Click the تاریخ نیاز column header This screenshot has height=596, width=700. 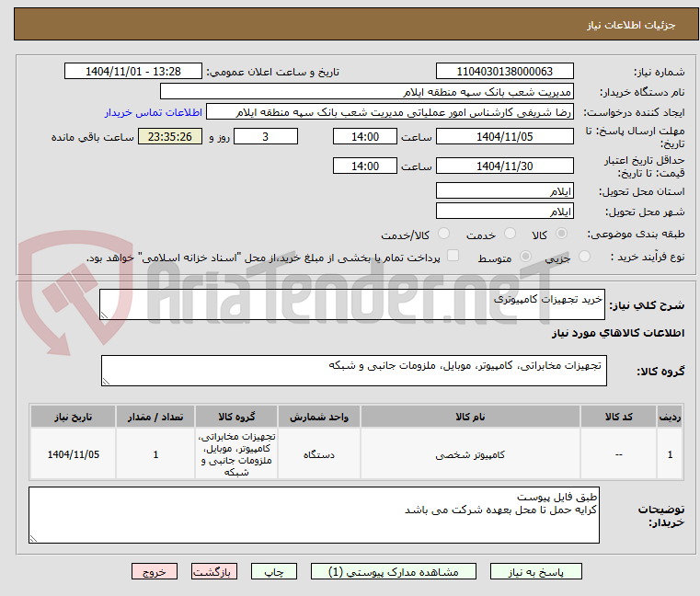pos(74,417)
